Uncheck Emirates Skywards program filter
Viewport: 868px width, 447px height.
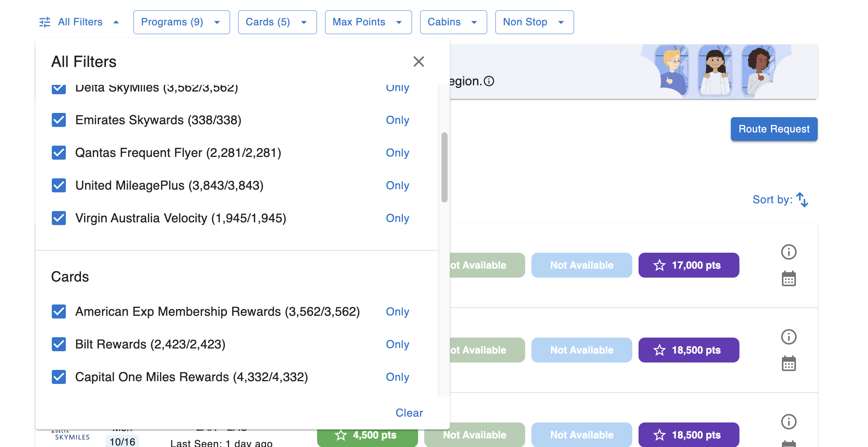[59, 120]
